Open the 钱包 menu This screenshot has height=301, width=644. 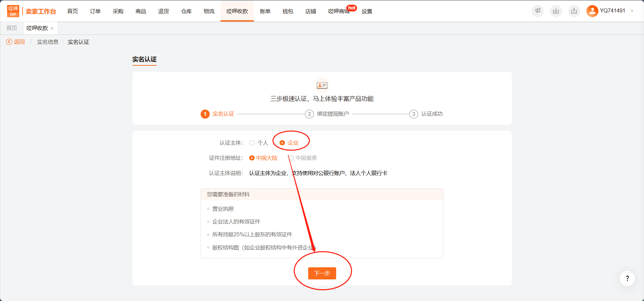(x=288, y=11)
